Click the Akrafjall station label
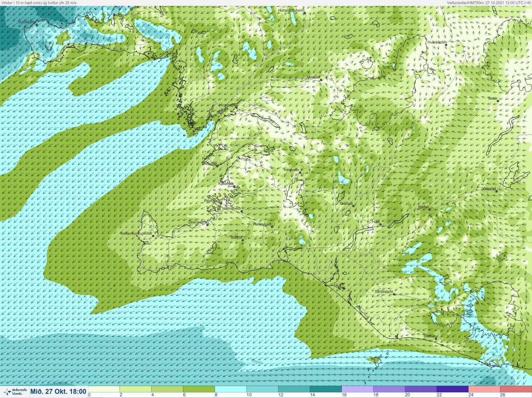The height and width of the screenshot is (398, 532). [x=210, y=164]
